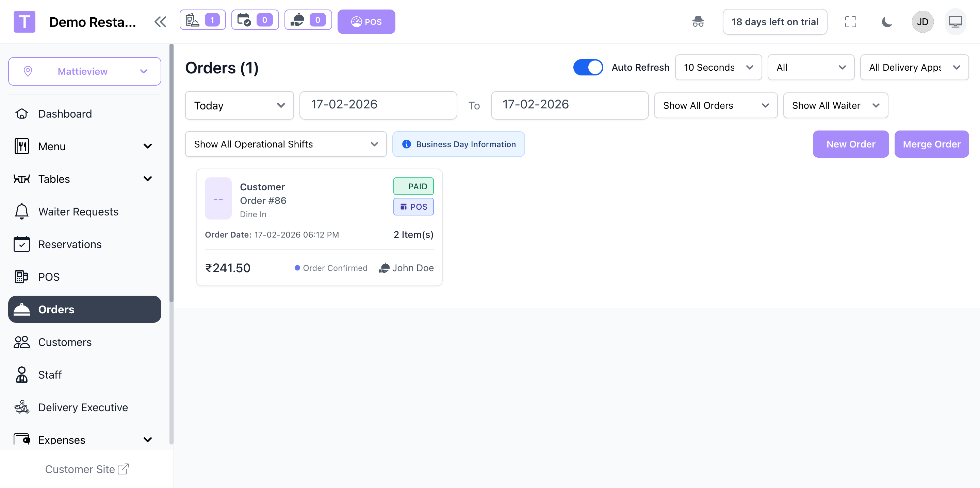The height and width of the screenshot is (488, 980).
Task: Open Waiter Requests sidebar item
Action: pos(78,212)
